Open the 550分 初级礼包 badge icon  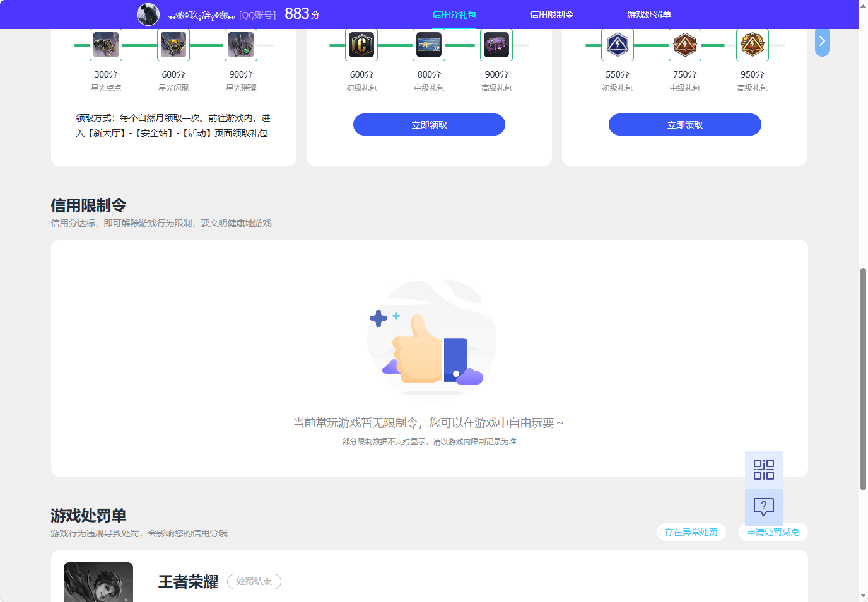pos(618,45)
